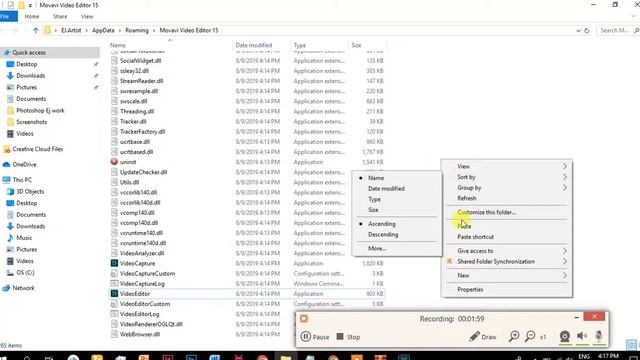640x360 pixels.
Task: Click the clock in system tray
Action: (x=607, y=356)
